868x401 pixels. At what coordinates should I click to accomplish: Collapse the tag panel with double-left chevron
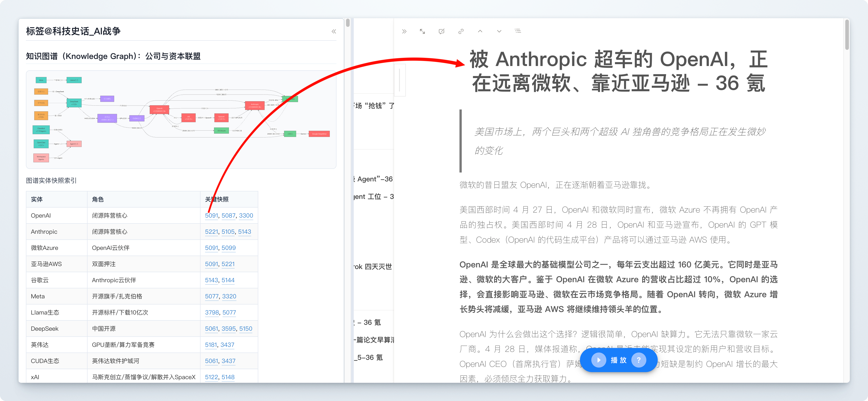[334, 31]
